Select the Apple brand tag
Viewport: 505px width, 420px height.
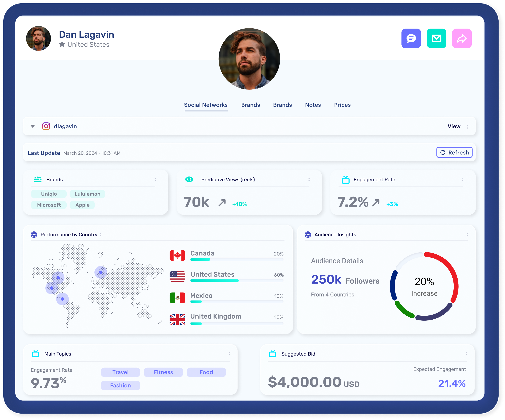click(x=82, y=205)
